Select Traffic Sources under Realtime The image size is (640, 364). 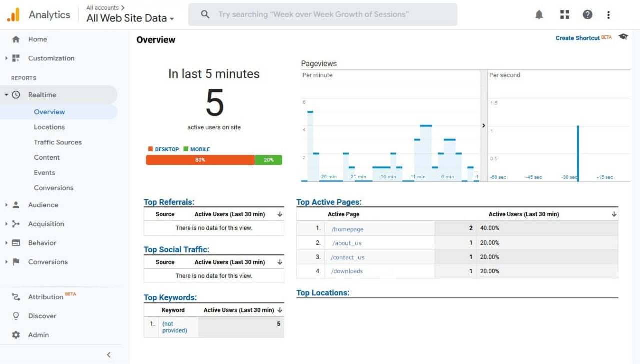pos(58,142)
